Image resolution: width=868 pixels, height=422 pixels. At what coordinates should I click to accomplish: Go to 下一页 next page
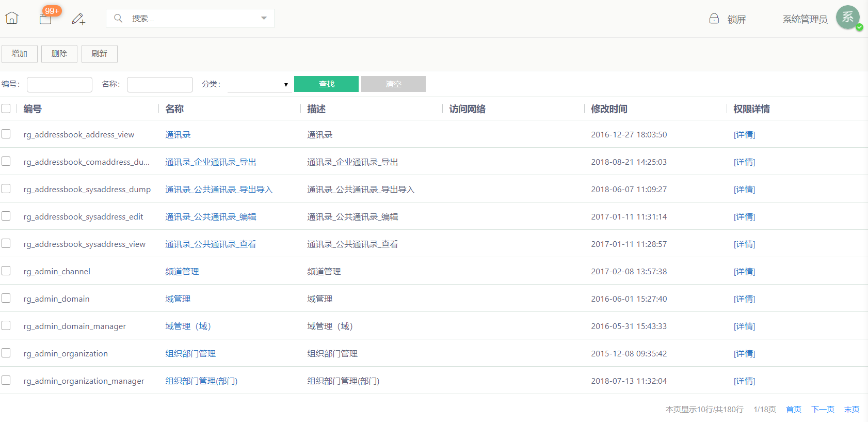(x=823, y=409)
